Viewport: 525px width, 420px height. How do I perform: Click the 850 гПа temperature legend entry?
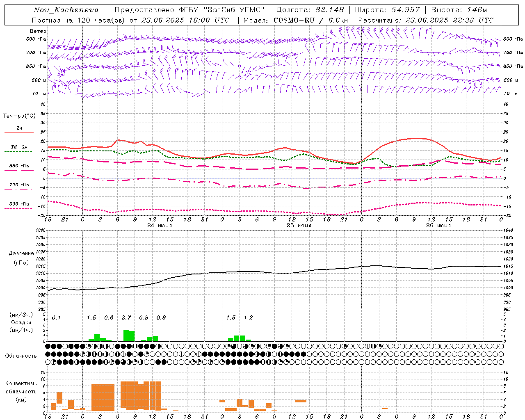pos(19,166)
